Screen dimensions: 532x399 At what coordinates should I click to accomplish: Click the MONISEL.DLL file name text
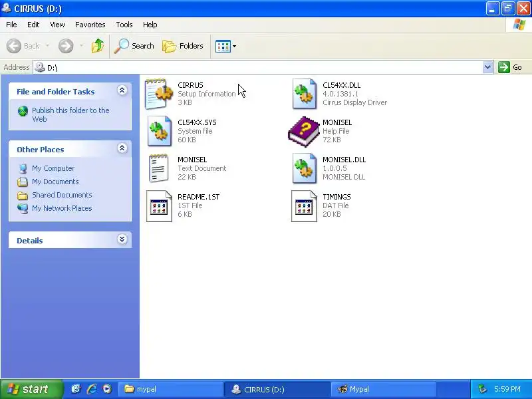click(x=344, y=160)
